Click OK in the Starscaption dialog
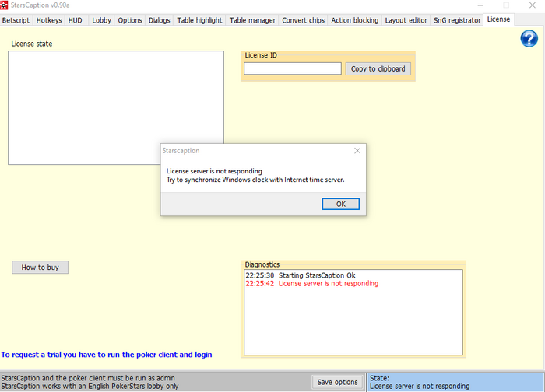 point(341,204)
